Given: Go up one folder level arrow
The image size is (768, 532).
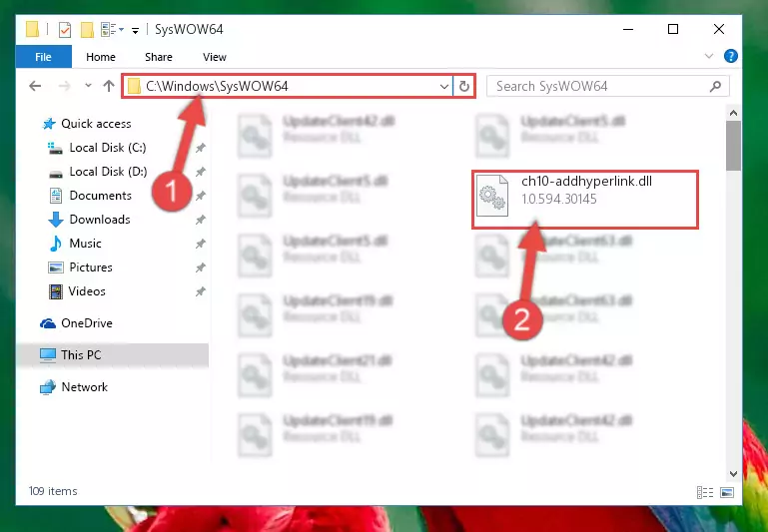Looking at the screenshot, I should tap(109, 86).
